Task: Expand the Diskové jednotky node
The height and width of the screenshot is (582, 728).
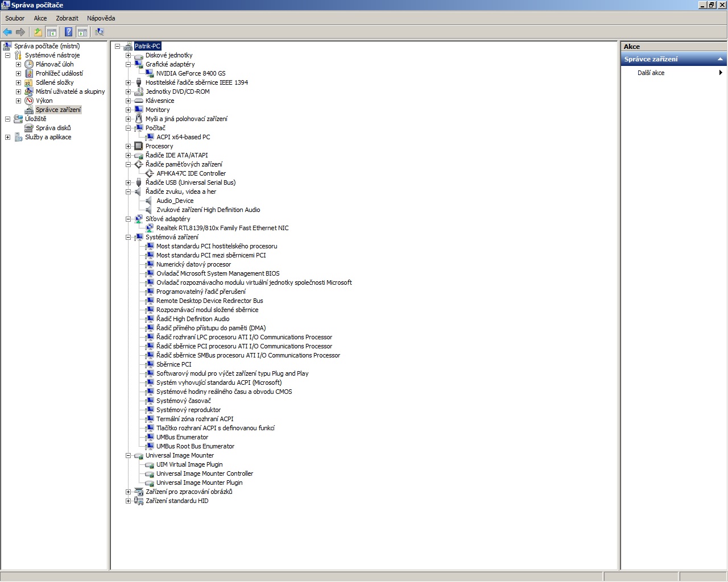Action: pos(128,55)
